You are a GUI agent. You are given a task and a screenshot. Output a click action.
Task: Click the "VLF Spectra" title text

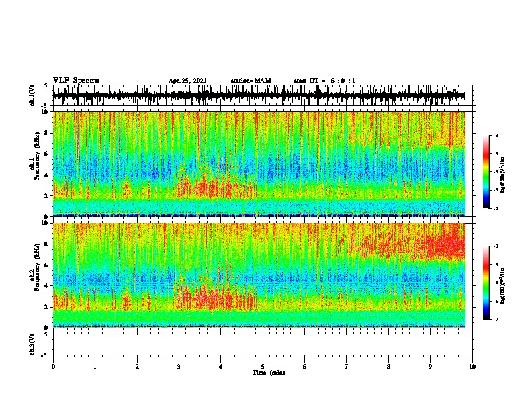pos(76,81)
